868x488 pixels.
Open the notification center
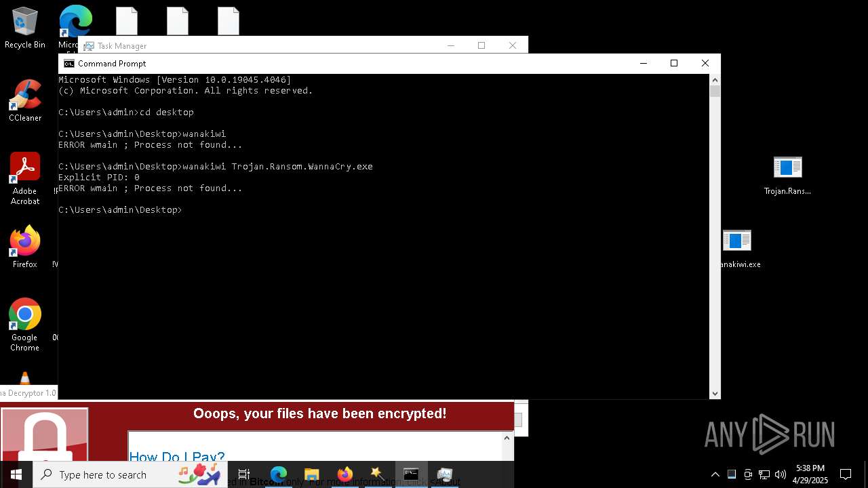coord(846,474)
